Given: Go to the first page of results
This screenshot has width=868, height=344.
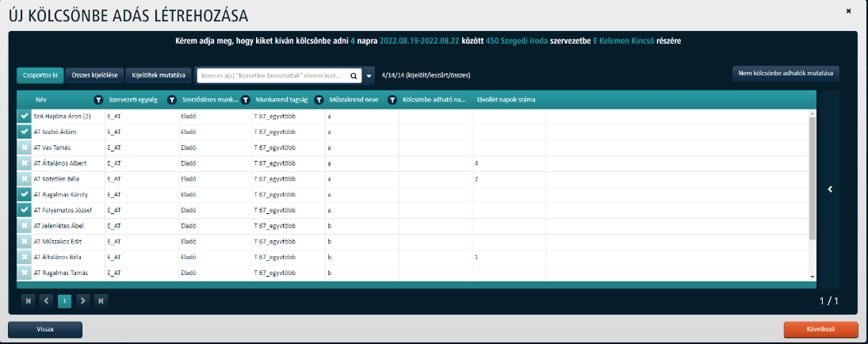Looking at the screenshot, I should point(29,300).
